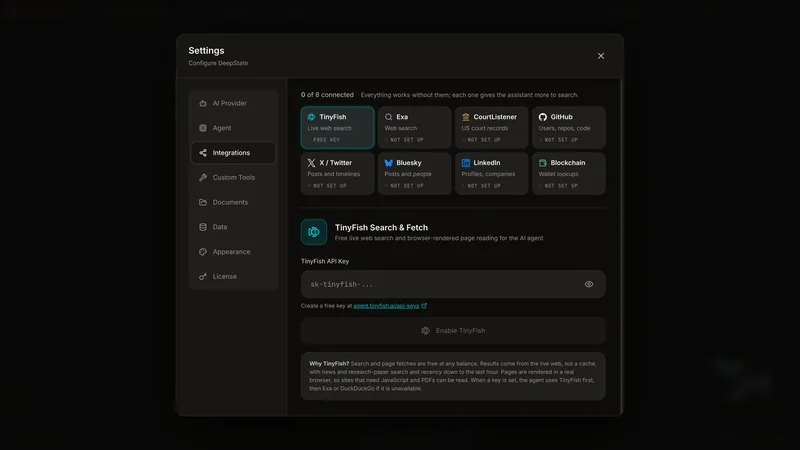Toggle API key visibility eye icon
The image size is (800, 450).
589,284
